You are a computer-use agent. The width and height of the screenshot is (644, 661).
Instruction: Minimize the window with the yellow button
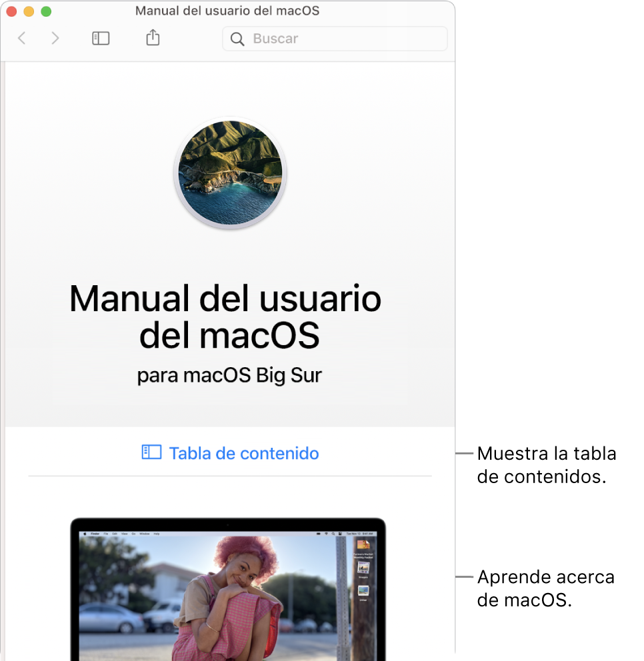(29, 11)
